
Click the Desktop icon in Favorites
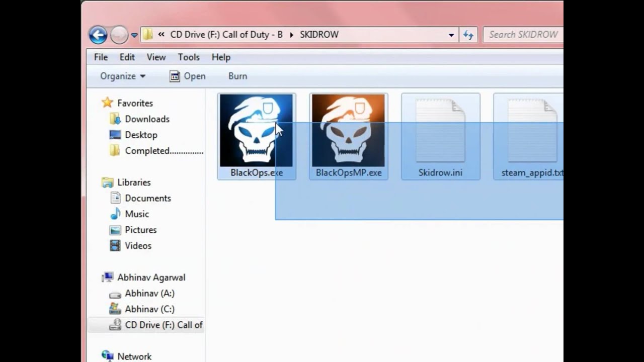[115, 135]
